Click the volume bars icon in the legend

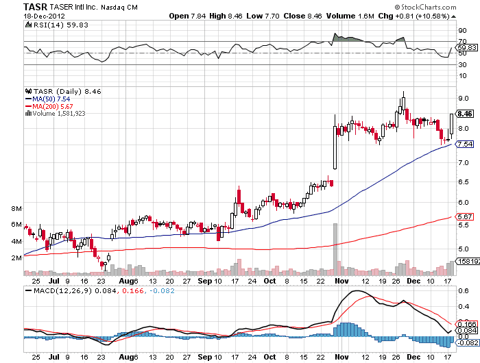pyautogui.click(x=28, y=114)
